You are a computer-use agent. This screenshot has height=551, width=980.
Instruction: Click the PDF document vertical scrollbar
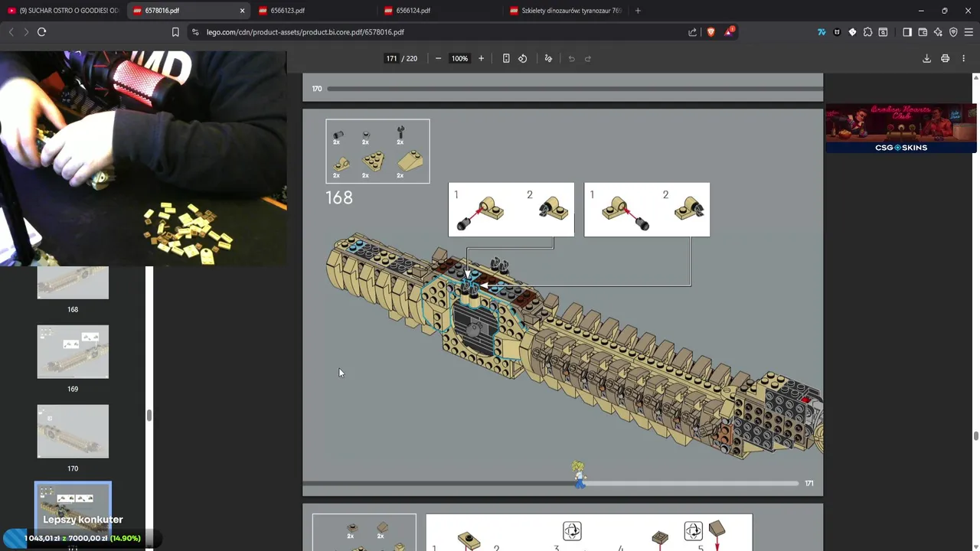(975, 436)
